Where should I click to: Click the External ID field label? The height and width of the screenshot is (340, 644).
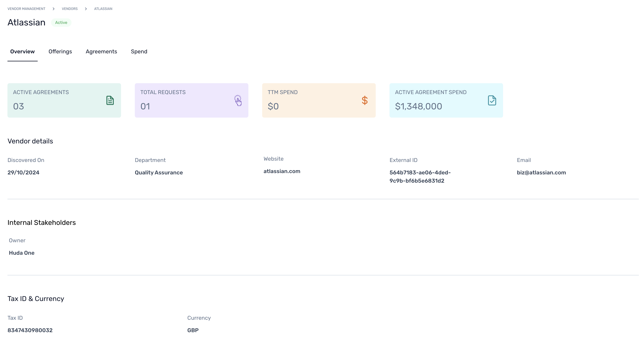(403, 160)
